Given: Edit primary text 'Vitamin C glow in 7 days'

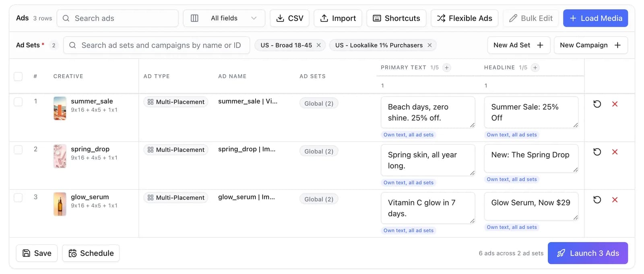Looking at the screenshot, I should [x=428, y=208].
